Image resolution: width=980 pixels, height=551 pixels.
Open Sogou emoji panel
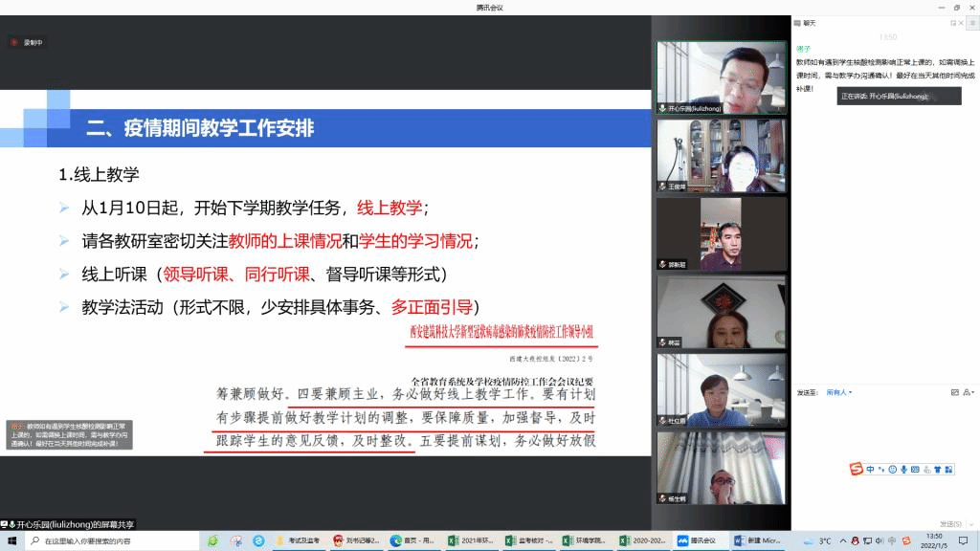point(893,469)
